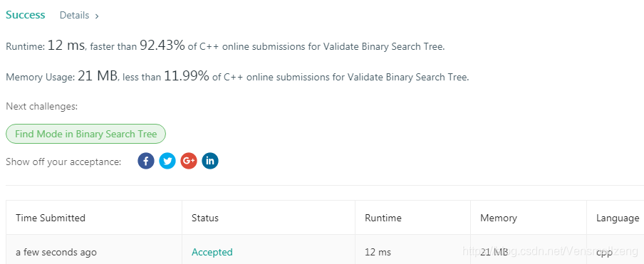The image size is (644, 264).
Task: Click the 'Runtime:' summary label
Action: [x=25, y=47]
